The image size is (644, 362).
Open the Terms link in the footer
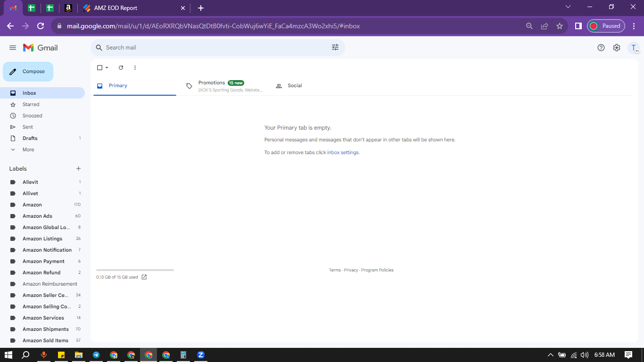pyautogui.click(x=335, y=270)
